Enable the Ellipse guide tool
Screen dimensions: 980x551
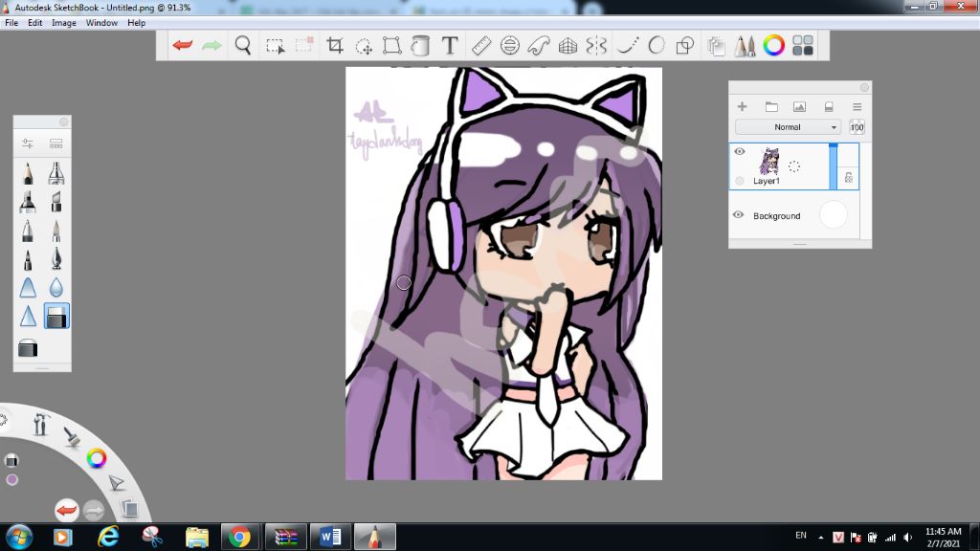tap(510, 46)
